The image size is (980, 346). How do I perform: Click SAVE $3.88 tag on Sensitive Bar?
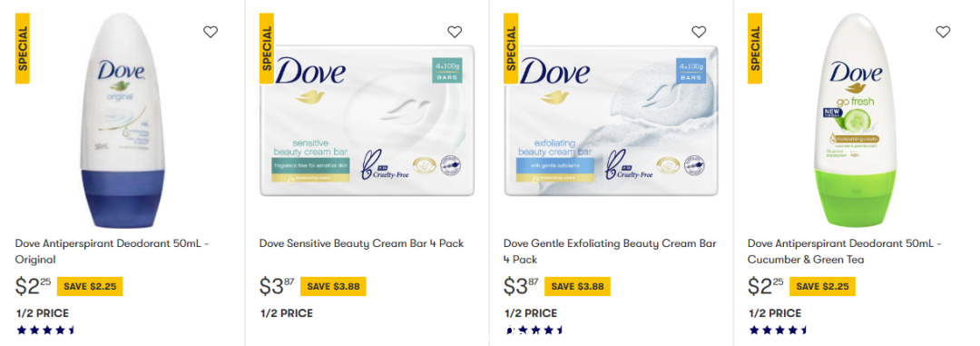tap(333, 287)
